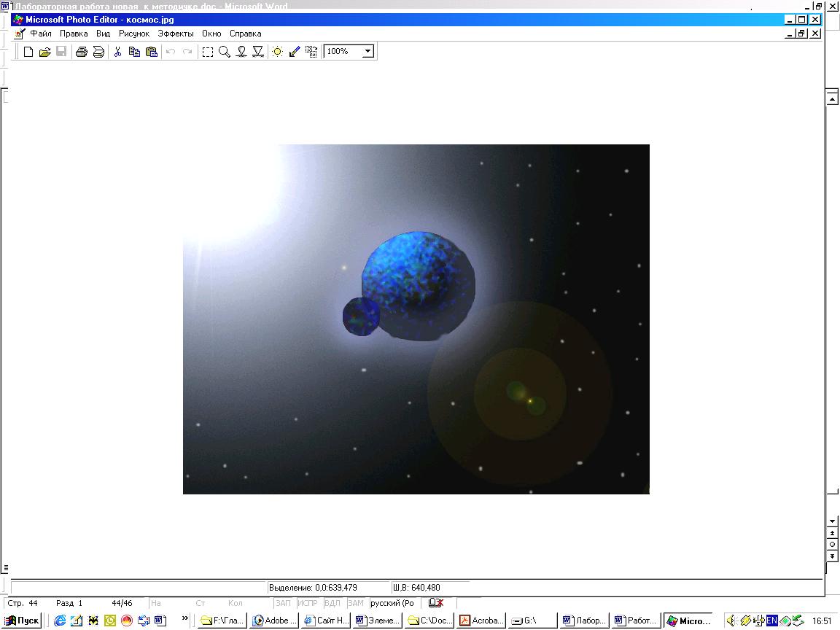840x630 pixels.
Task: Switch to F:\Гла... folder taskbar button
Action: pyautogui.click(x=222, y=621)
